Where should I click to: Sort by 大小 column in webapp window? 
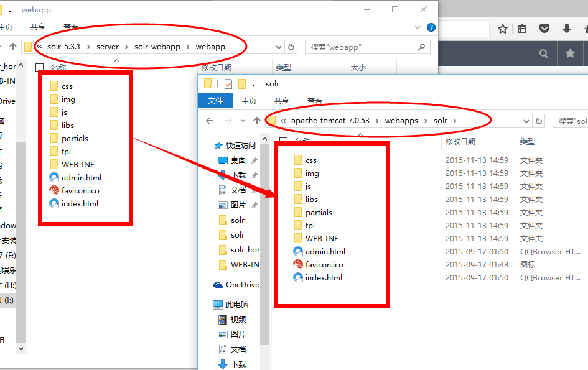pyautogui.click(x=358, y=68)
